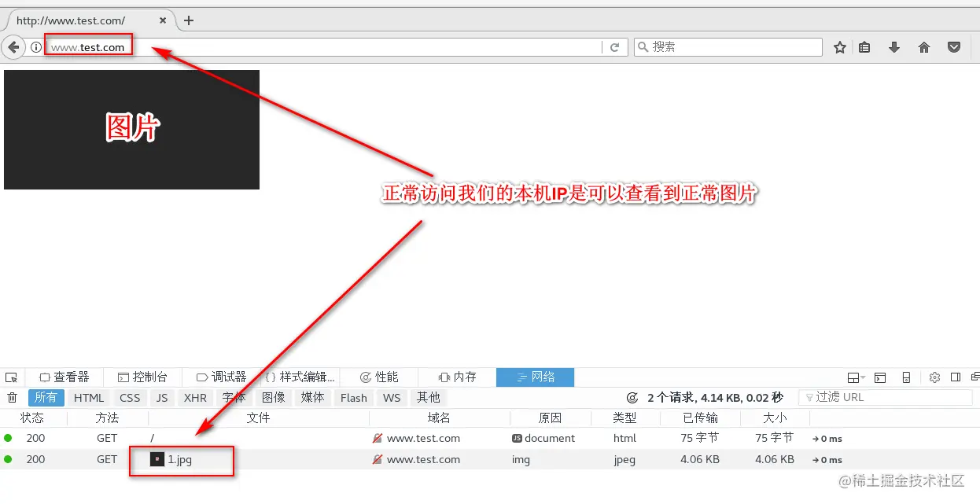
Task: Click the 搜索 search box
Action: pos(728,47)
